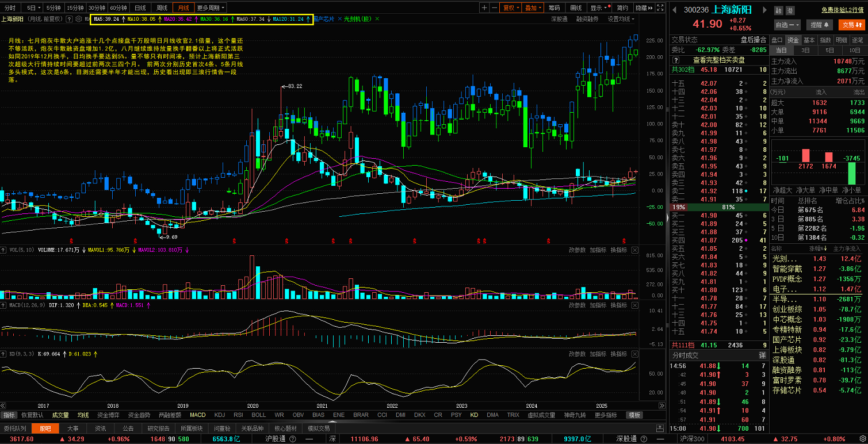Open the help question-mark icon beside 上海新阳
The width and height of the screenshot is (868, 444).
tap(69, 19)
